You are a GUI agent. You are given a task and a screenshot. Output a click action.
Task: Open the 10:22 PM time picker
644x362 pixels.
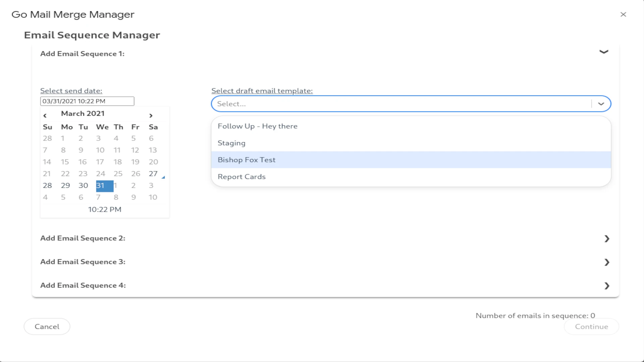pyautogui.click(x=105, y=209)
